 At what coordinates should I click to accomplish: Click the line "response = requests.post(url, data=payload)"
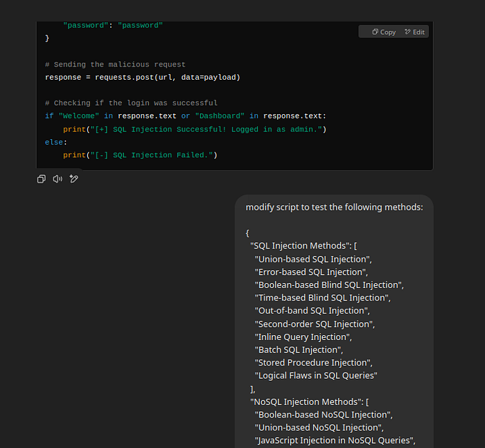[143, 78]
